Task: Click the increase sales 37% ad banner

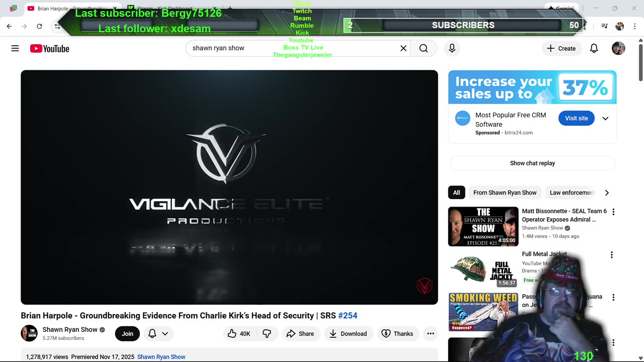Action: click(532, 87)
